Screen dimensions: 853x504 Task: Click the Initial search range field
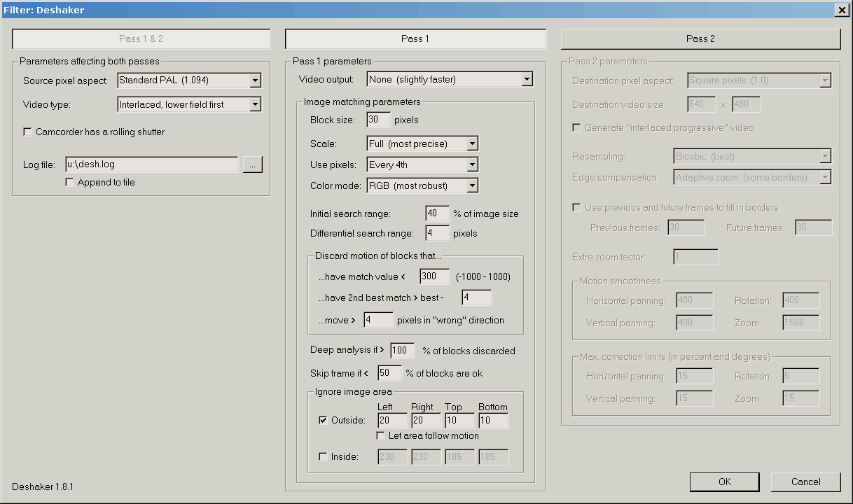pyautogui.click(x=437, y=213)
